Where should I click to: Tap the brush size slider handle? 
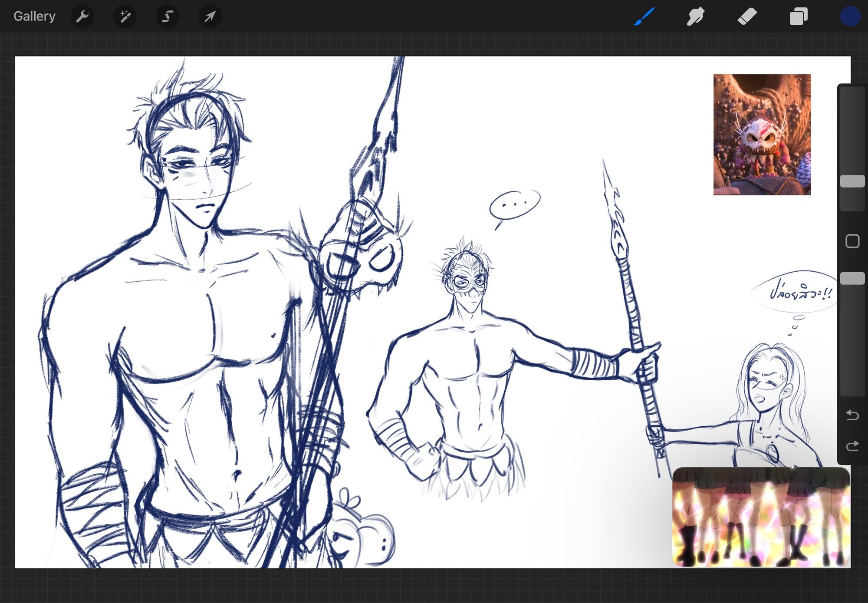point(852,181)
